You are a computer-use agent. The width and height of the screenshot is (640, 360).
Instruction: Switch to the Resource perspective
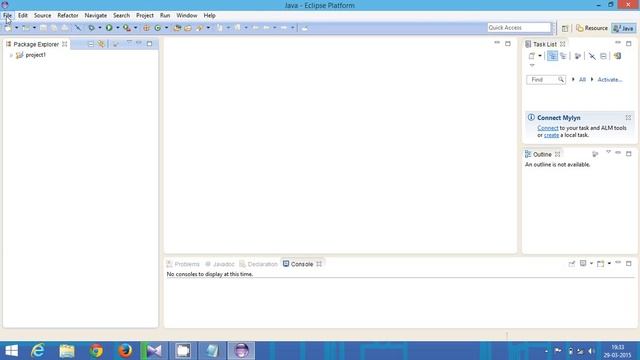coord(592,28)
